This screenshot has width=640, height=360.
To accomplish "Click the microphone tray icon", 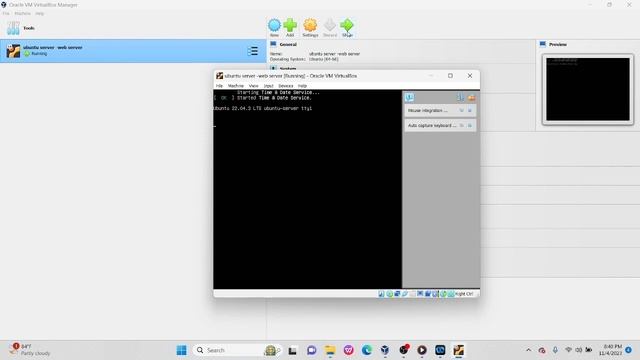I will coord(555,350).
